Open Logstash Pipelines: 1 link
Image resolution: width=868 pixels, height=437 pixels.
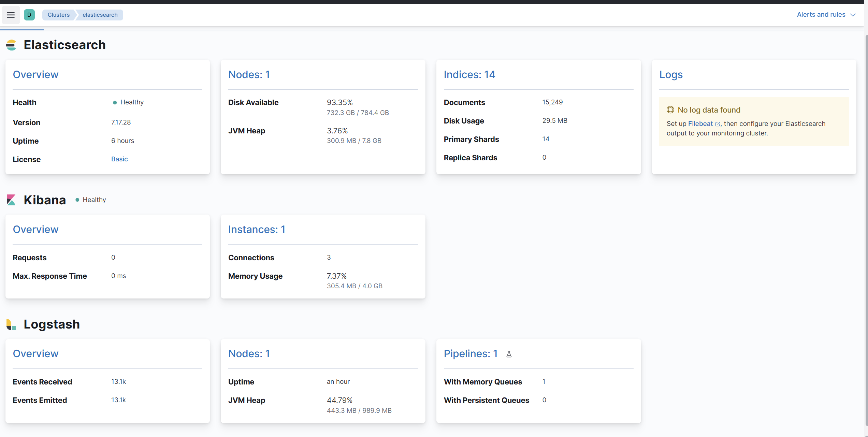(x=471, y=353)
